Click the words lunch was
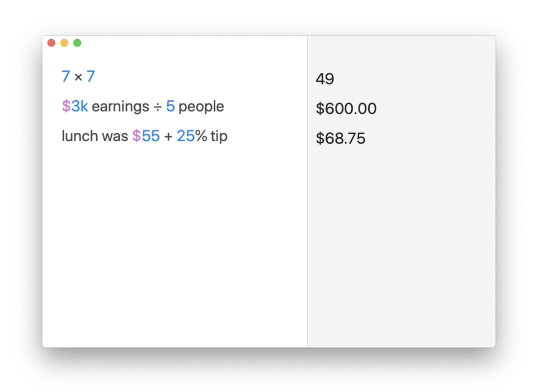The height and width of the screenshot is (392, 541). 94,136
